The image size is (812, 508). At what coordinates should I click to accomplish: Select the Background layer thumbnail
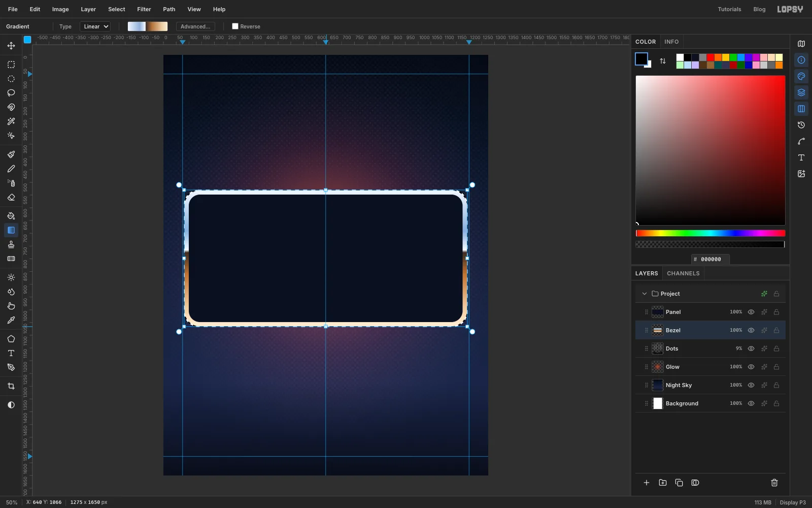(x=658, y=403)
